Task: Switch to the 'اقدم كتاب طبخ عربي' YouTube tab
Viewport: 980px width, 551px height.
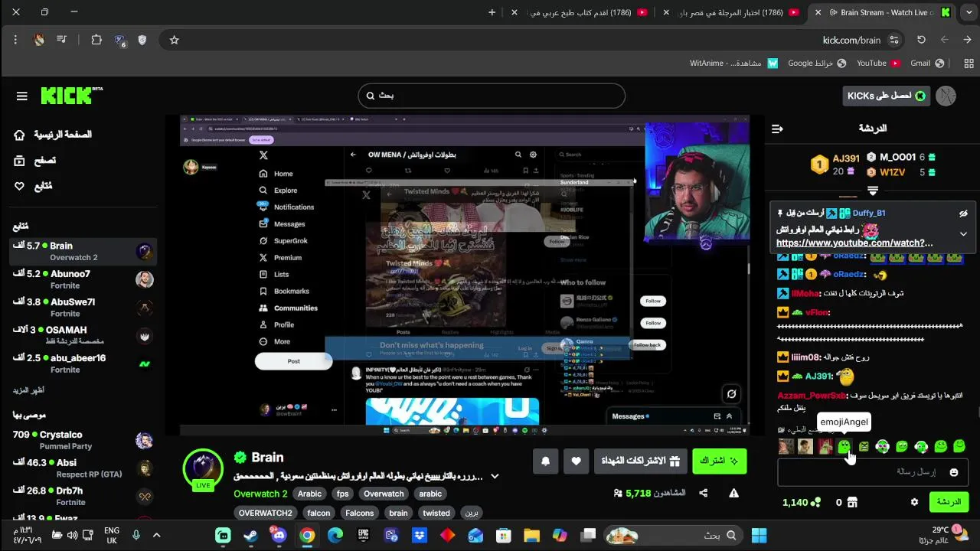Action: click(580, 12)
